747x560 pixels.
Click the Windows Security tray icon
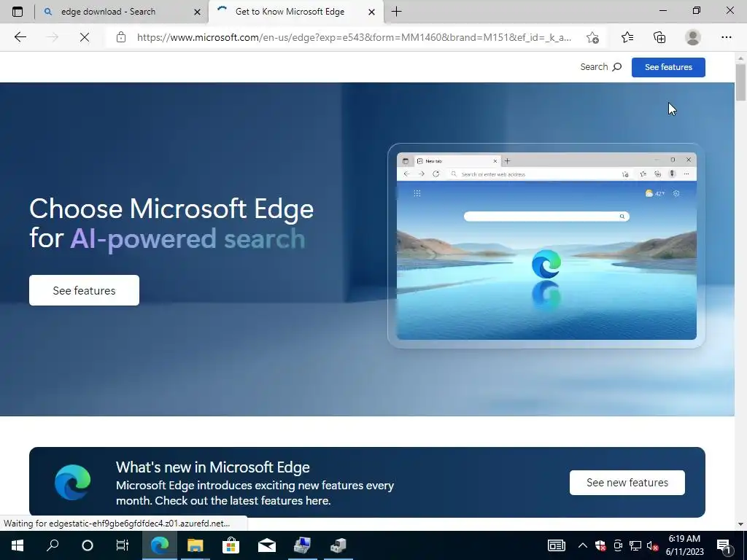click(600, 545)
